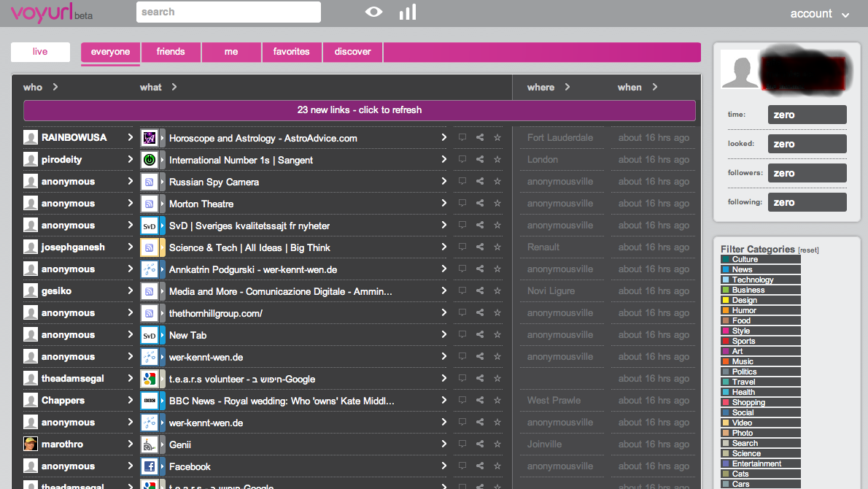Expand the chevron next to RAINBOWUSA
The width and height of the screenshot is (868, 489).
pos(130,137)
